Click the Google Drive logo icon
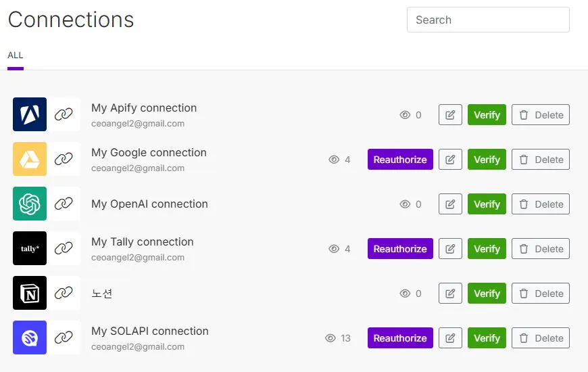 (30, 159)
